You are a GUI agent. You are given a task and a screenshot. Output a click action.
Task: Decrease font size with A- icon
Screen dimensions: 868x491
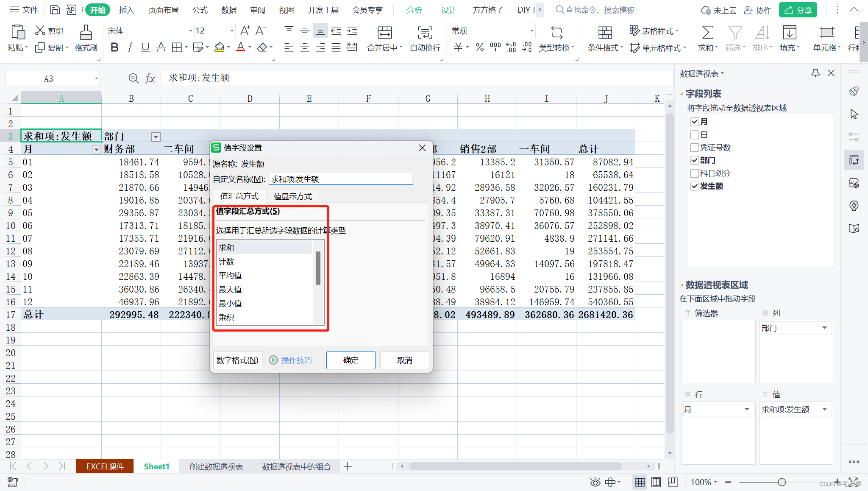pyautogui.click(x=261, y=31)
